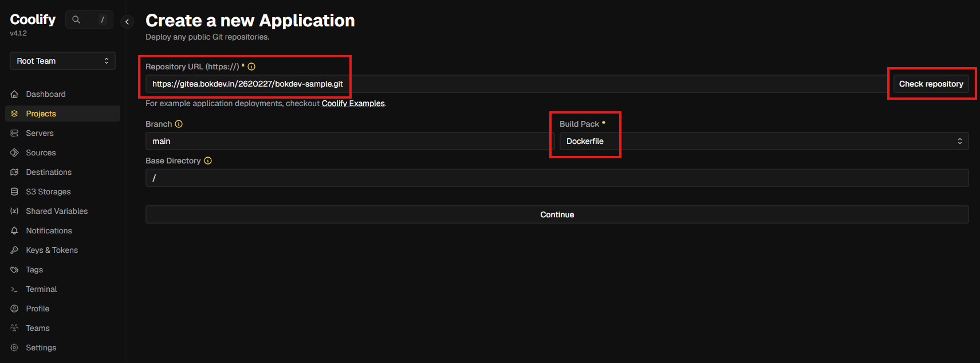Open Settings from sidebar
The width and height of the screenshot is (980, 363).
pyautogui.click(x=62, y=348)
